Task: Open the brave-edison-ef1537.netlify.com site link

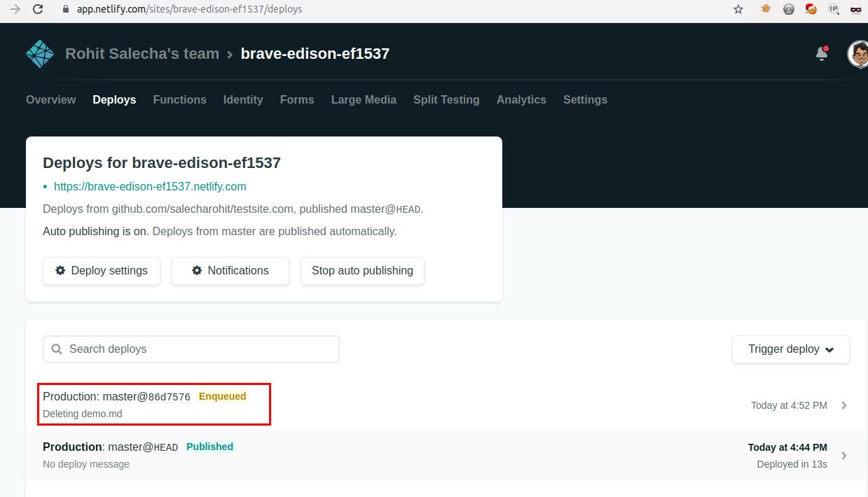Action: [x=150, y=187]
